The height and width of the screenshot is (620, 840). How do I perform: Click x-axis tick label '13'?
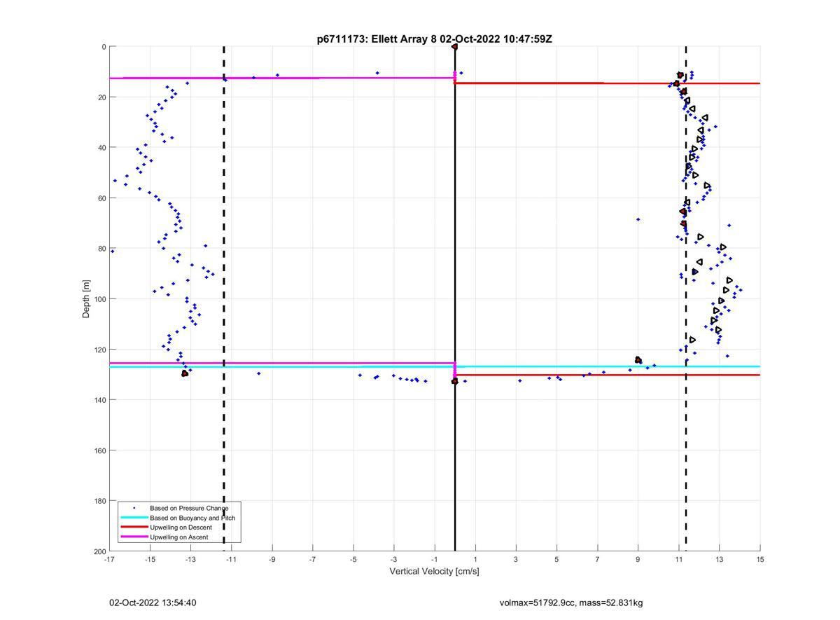coord(720,559)
